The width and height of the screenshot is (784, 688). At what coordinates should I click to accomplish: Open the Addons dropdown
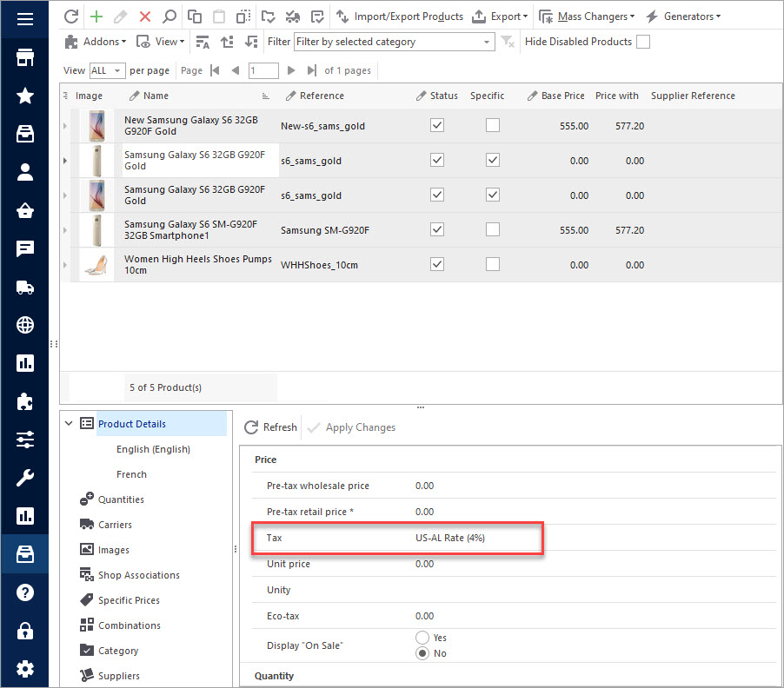tap(96, 42)
